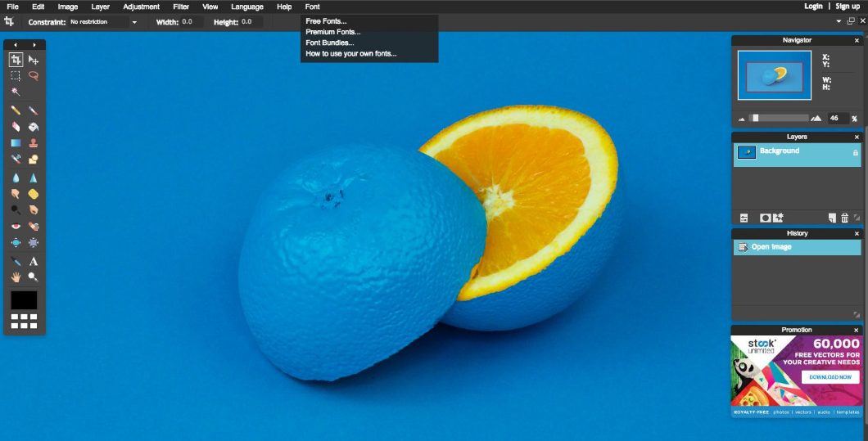This screenshot has height=441, width=868.
Task: Open the Edit menu
Action: (38, 7)
